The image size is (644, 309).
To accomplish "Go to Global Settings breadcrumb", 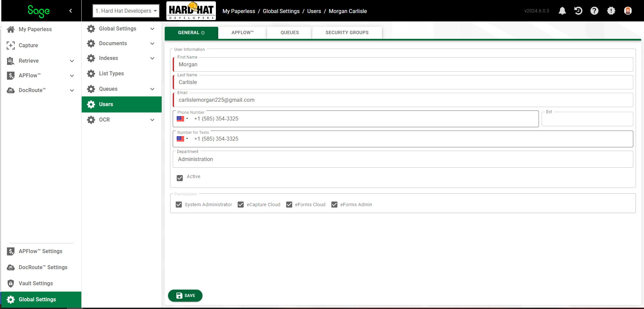I will [x=281, y=11].
